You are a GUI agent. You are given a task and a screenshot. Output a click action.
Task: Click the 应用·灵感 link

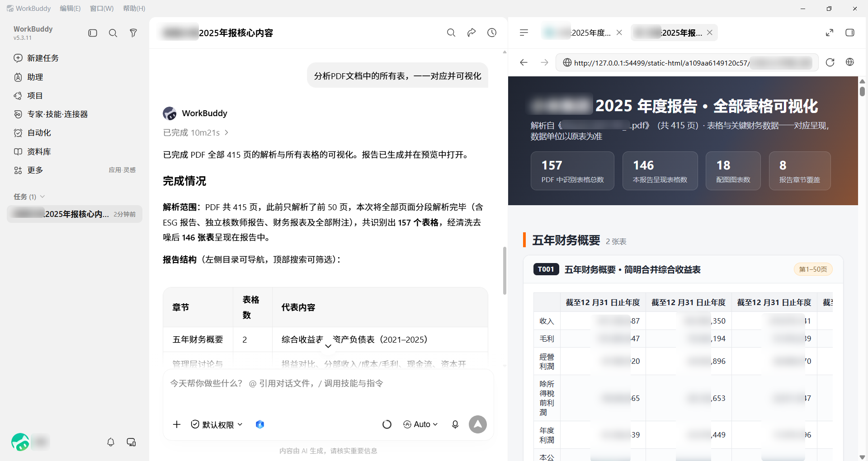(122, 170)
